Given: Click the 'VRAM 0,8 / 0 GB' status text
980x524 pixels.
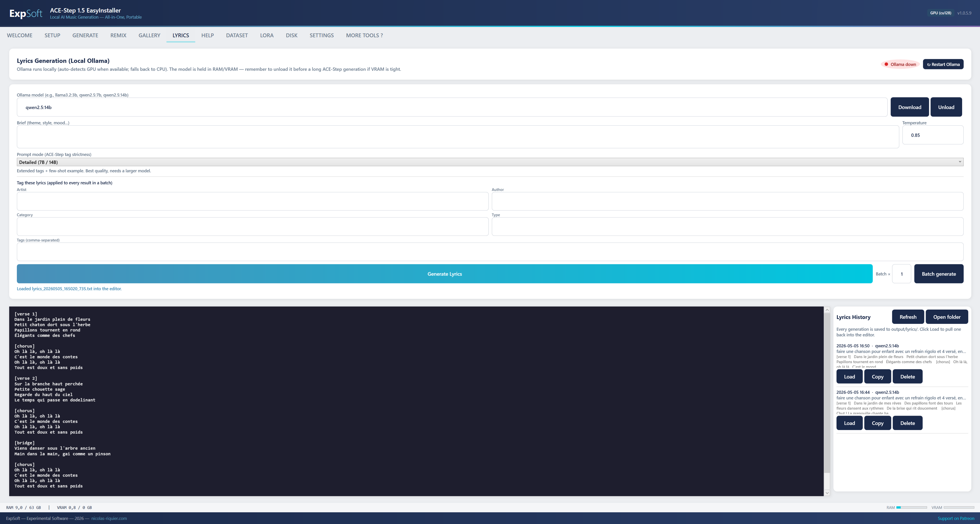Looking at the screenshot, I should click(74, 508).
